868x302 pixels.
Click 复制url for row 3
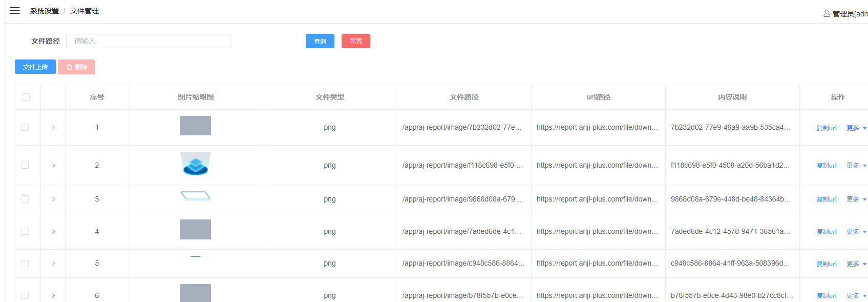coord(827,199)
